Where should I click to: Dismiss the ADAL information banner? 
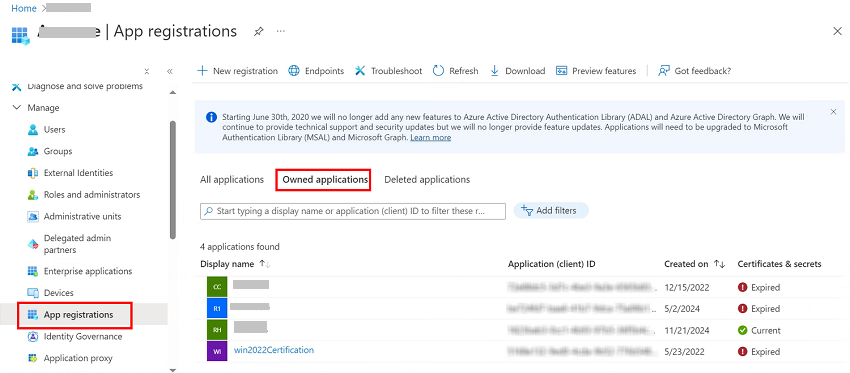tap(834, 112)
